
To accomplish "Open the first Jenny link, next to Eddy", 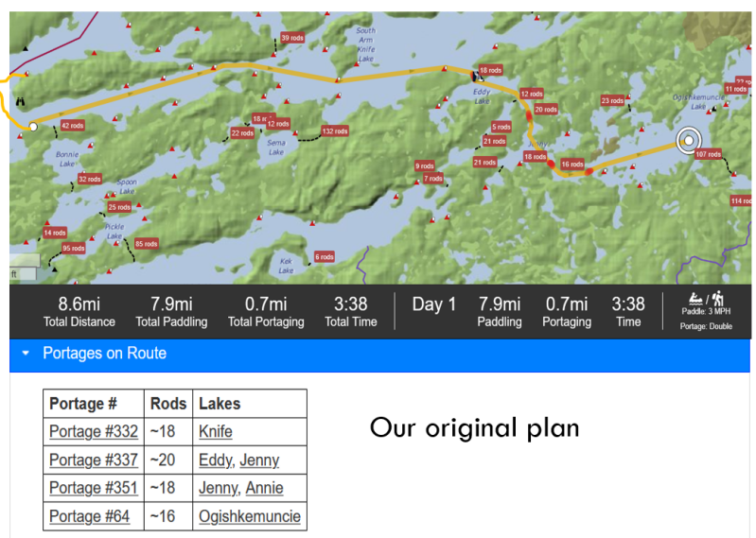I will (x=259, y=460).
